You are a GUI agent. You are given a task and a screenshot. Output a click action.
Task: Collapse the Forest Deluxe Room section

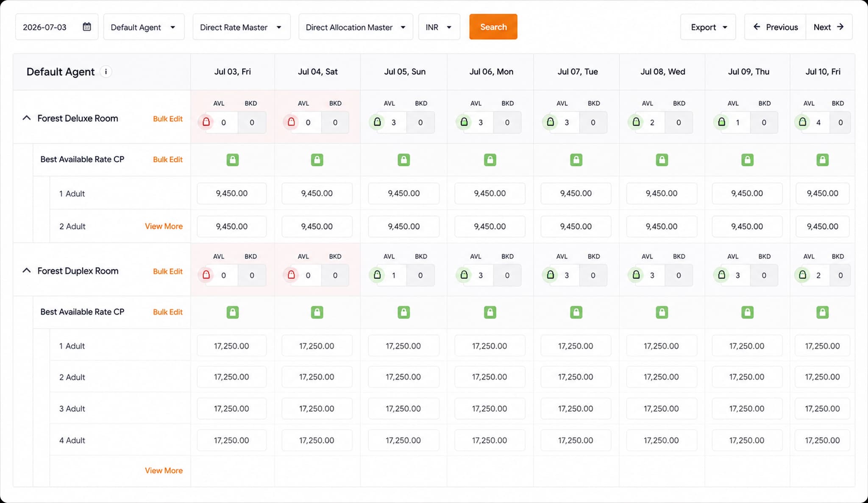[x=26, y=118]
